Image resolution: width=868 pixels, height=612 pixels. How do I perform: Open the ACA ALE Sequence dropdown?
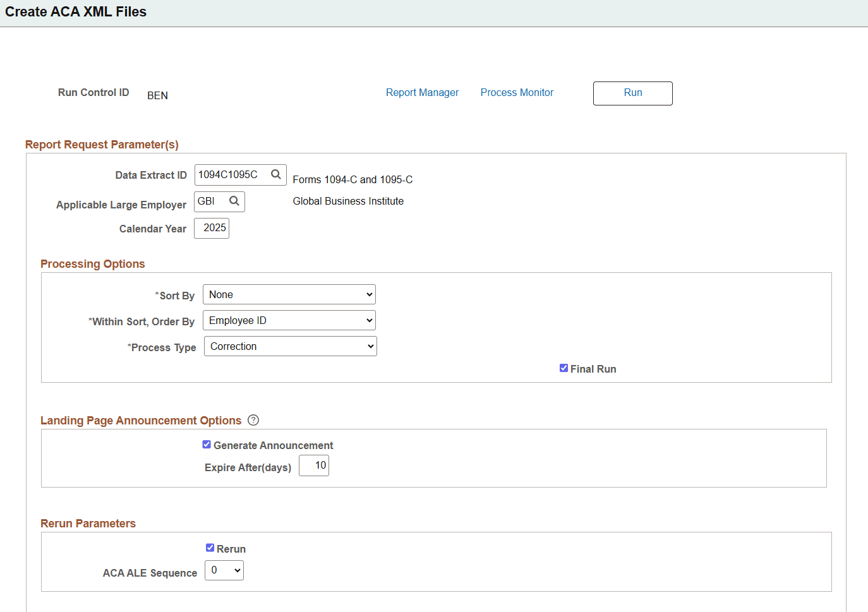(x=224, y=570)
